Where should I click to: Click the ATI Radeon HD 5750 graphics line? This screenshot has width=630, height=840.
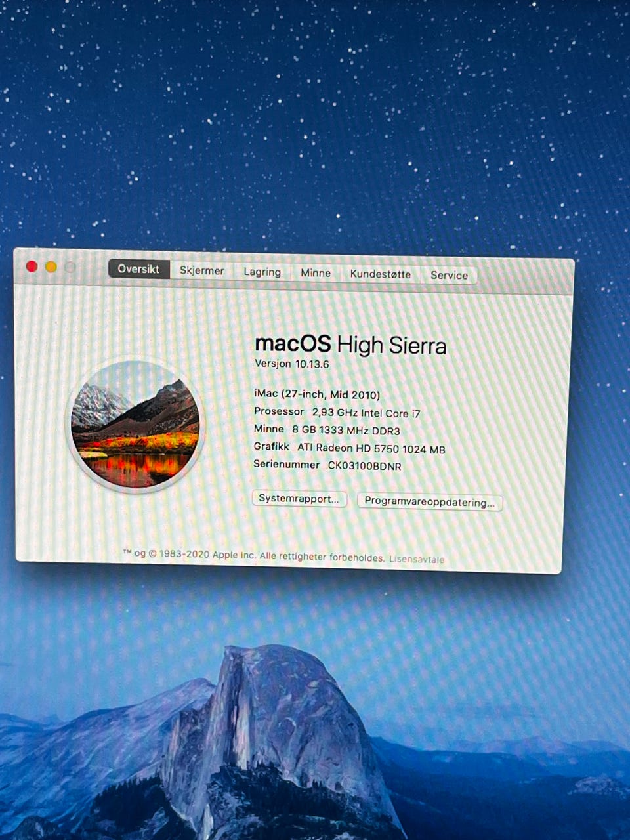click(371, 449)
